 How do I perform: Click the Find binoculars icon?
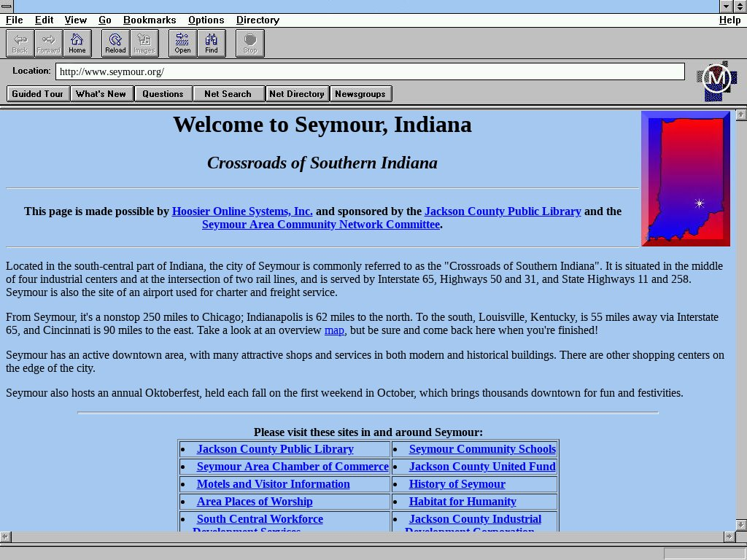point(212,43)
